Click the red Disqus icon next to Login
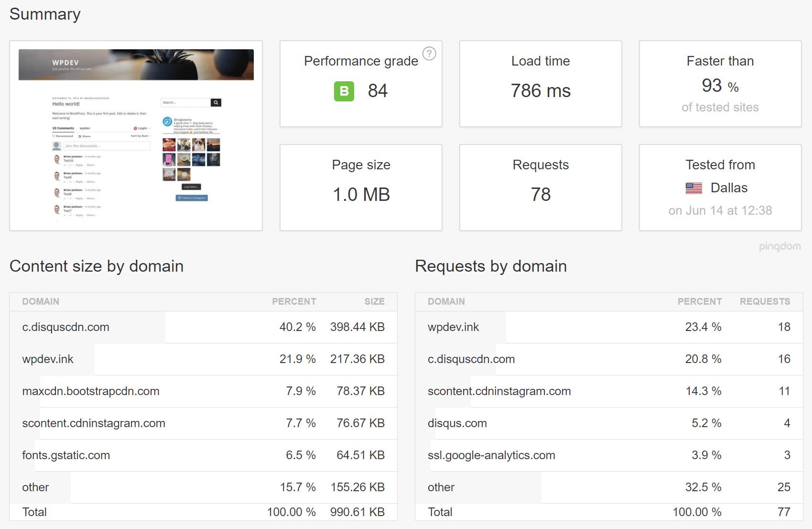Screen dimensions: 812x529 coord(136,128)
